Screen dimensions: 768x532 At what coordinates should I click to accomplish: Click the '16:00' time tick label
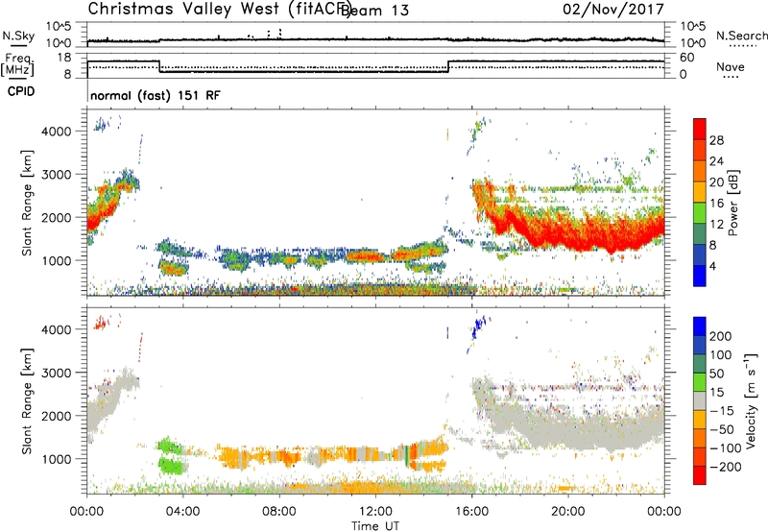point(471,512)
